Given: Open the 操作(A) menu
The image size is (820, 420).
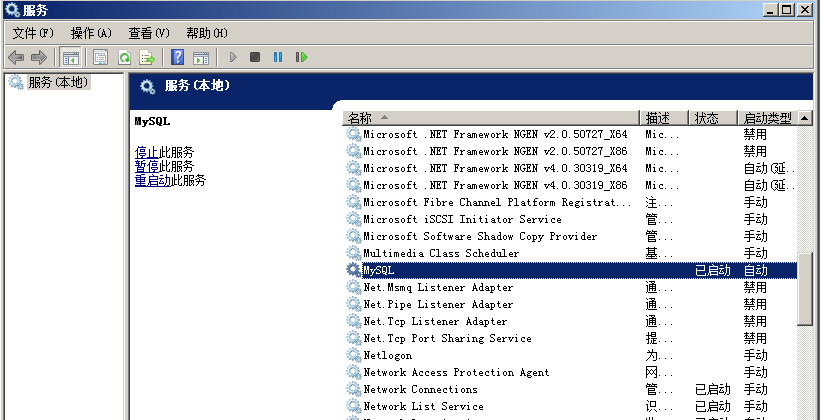Looking at the screenshot, I should pyautogui.click(x=91, y=33).
